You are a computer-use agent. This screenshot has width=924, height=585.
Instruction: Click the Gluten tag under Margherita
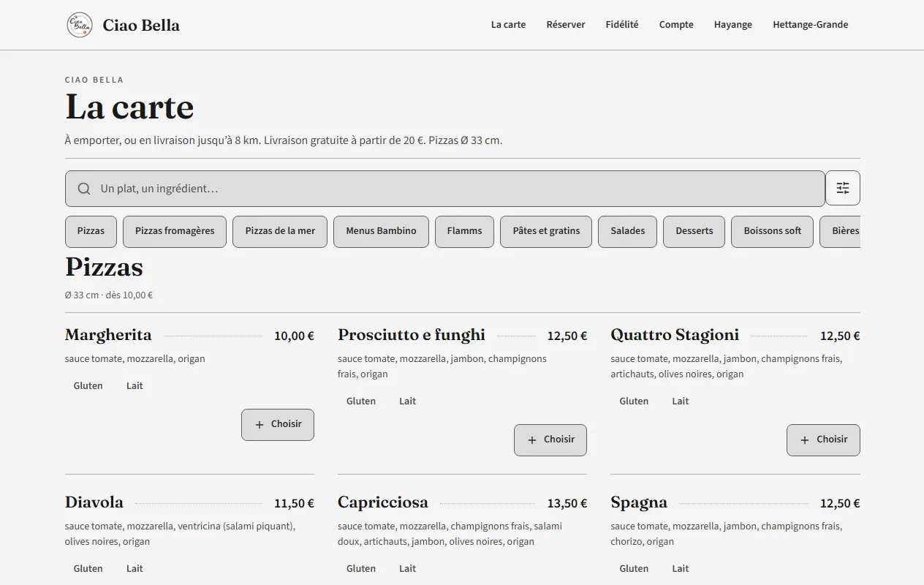pos(88,385)
